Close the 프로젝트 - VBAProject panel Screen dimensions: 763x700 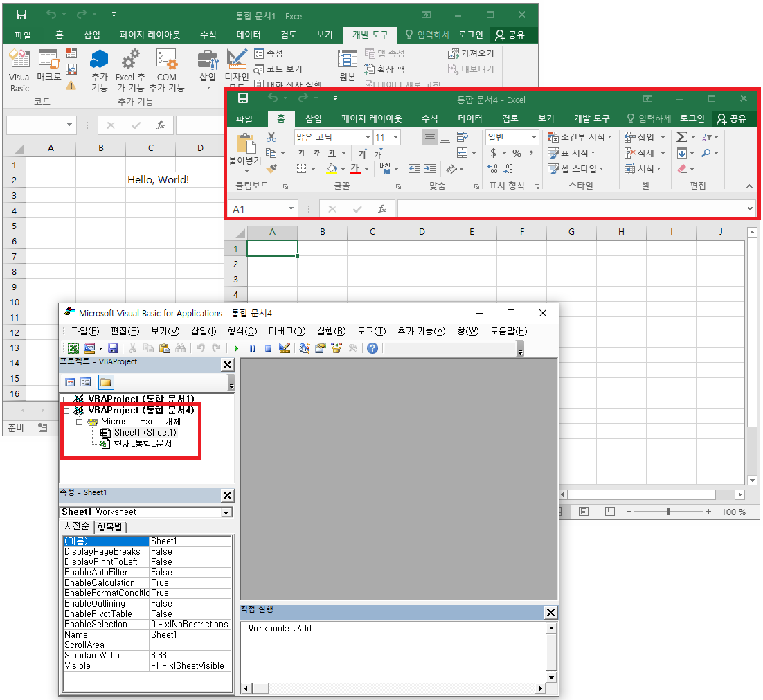click(x=227, y=365)
